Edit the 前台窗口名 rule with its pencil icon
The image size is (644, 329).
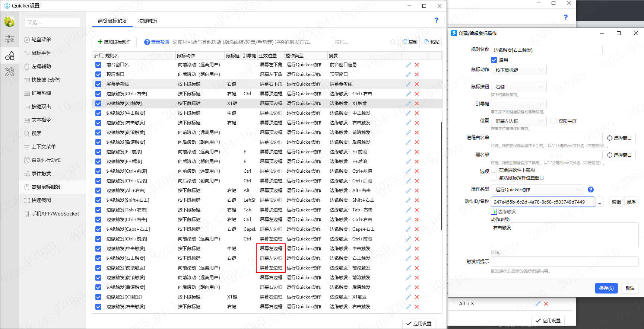(x=409, y=65)
